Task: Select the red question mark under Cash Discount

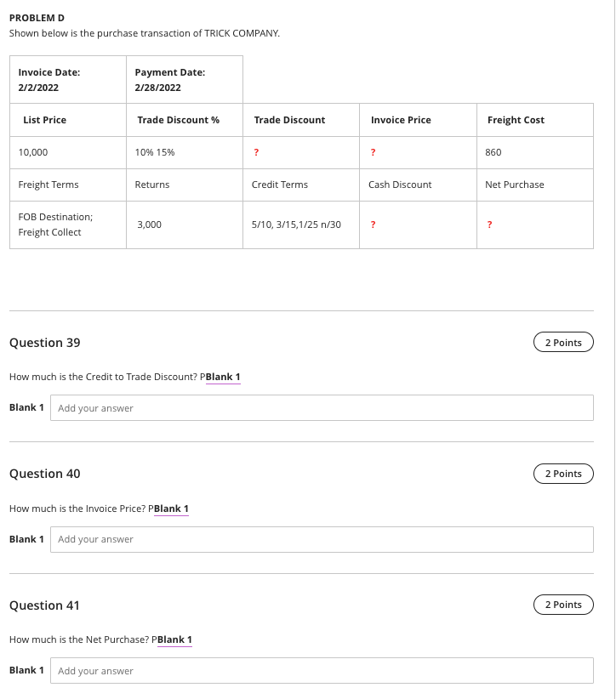Action: coord(373,224)
